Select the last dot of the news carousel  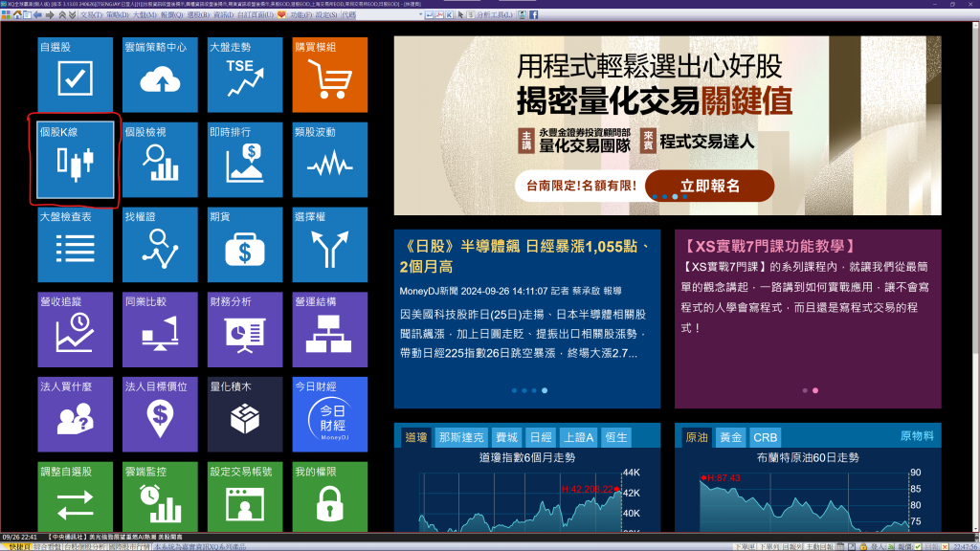tap(545, 390)
